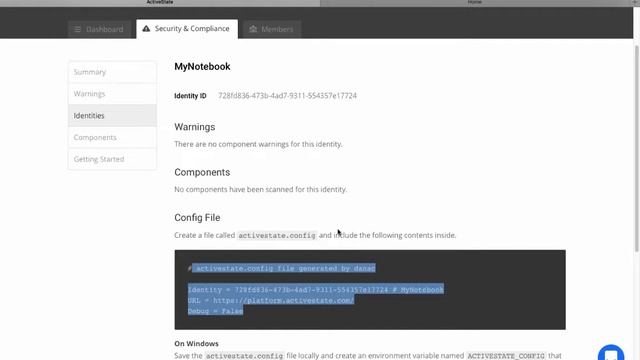Screen dimensions: 640x360
Task: Click the 'no component warnings' message
Action: [258, 144]
